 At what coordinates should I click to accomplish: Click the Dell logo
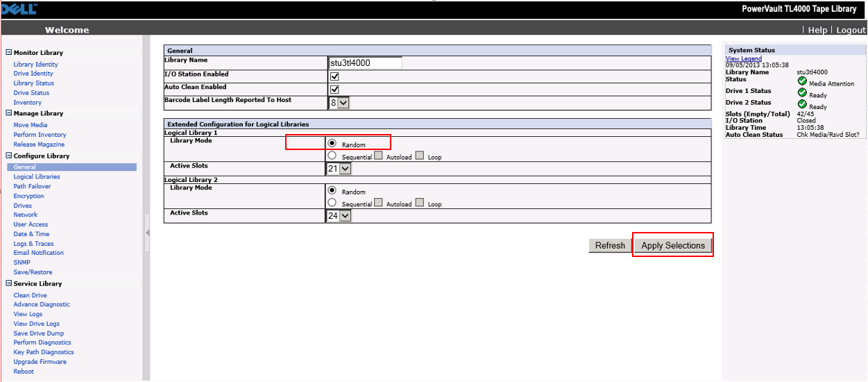click(19, 10)
